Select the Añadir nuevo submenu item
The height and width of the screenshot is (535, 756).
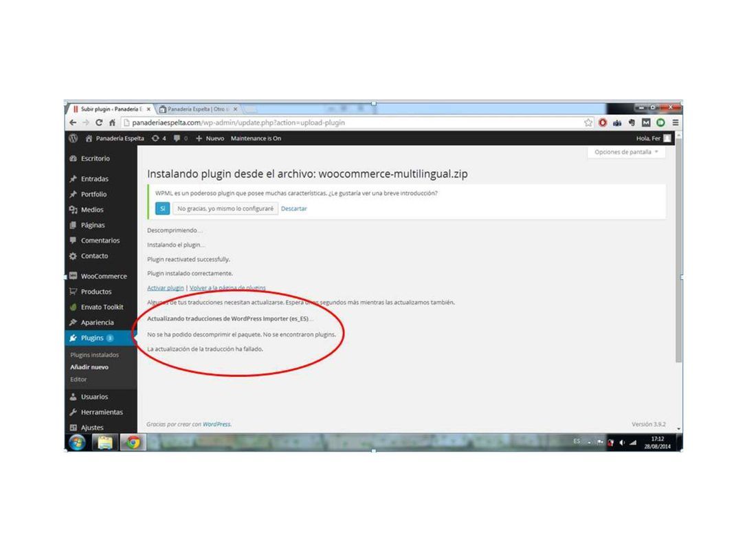tap(89, 367)
